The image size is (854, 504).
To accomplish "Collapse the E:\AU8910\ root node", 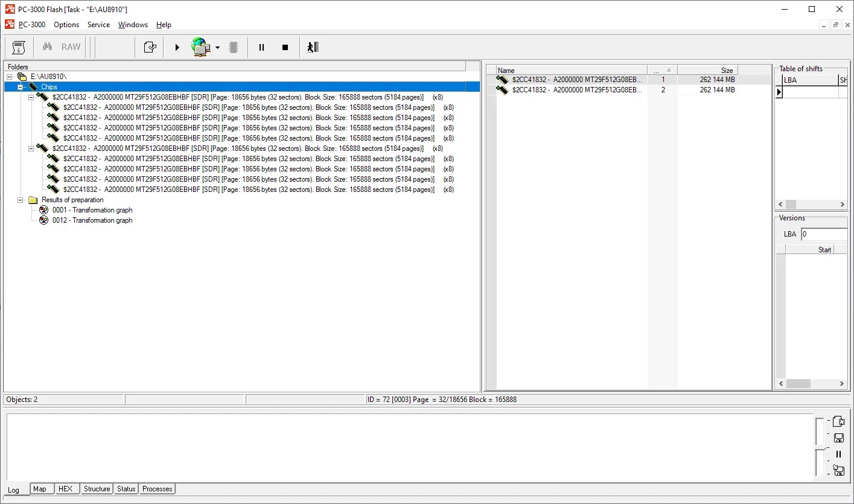I will pyautogui.click(x=10, y=77).
